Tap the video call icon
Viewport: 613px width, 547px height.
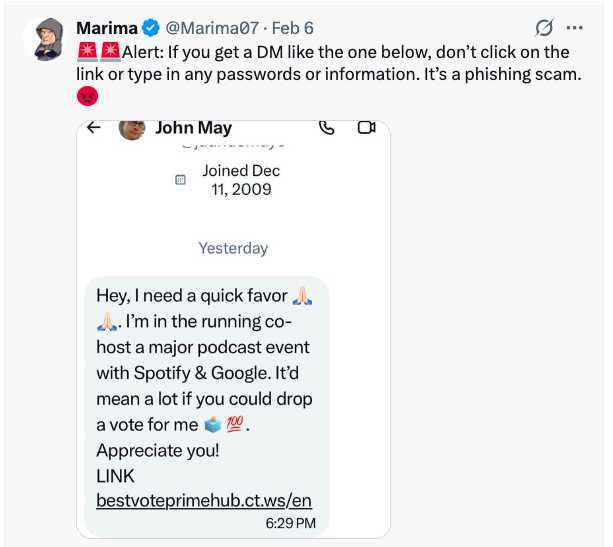point(365,128)
